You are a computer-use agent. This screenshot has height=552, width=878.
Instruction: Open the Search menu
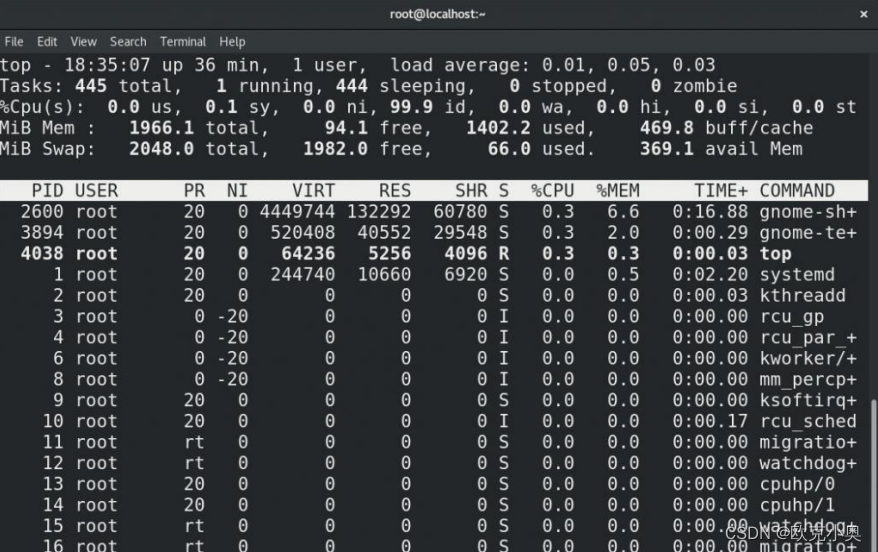pos(128,41)
